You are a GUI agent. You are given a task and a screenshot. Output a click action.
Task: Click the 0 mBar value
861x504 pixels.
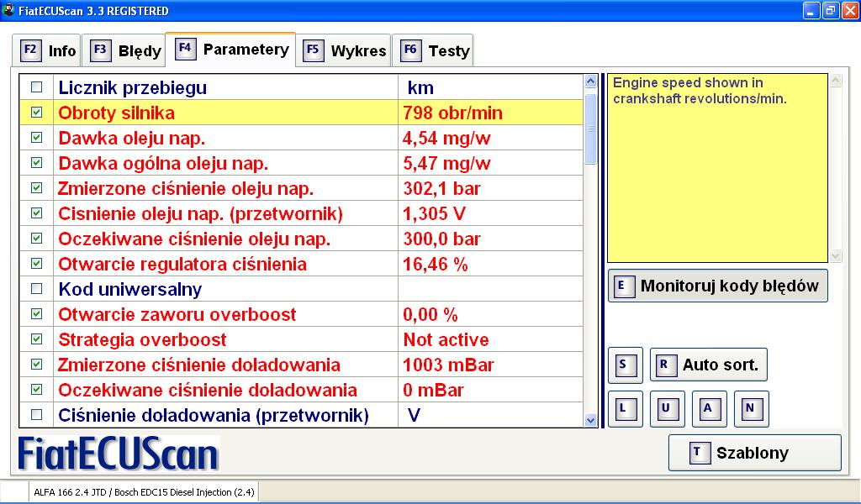[x=433, y=391]
